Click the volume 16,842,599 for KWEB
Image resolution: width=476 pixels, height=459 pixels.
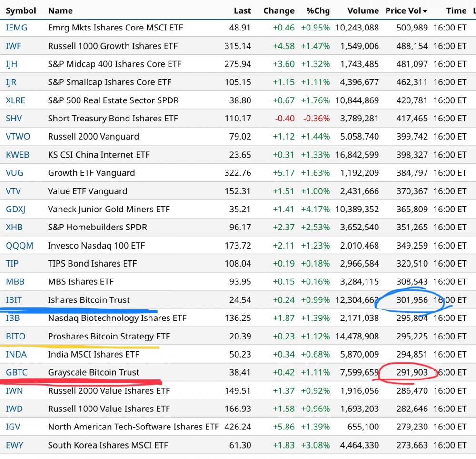coord(357,155)
